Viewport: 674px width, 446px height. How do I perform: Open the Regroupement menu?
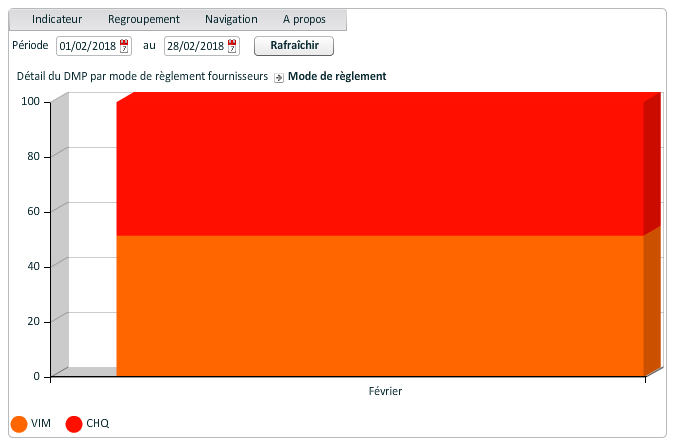click(x=144, y=19)
